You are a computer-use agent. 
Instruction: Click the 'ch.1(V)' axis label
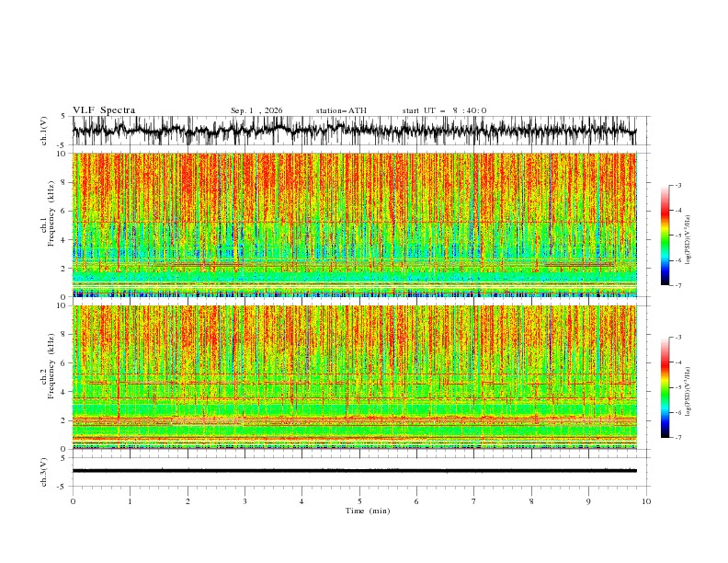point(44,131)
